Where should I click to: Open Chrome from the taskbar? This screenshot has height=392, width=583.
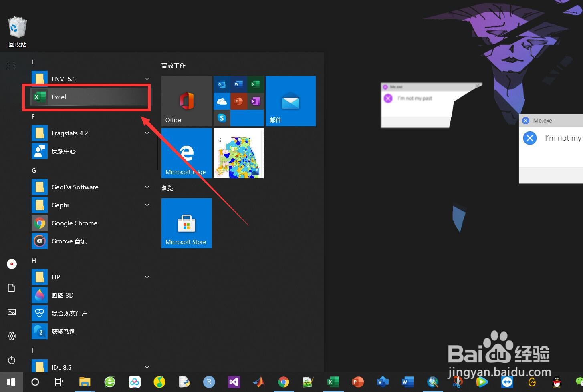(x=284, y=382)
